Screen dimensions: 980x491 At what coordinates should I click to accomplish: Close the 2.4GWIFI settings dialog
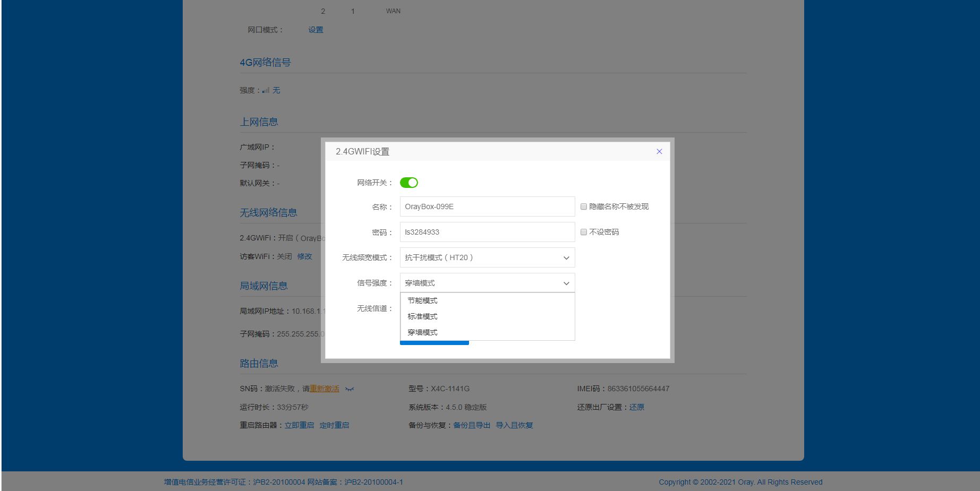(659, 151)
